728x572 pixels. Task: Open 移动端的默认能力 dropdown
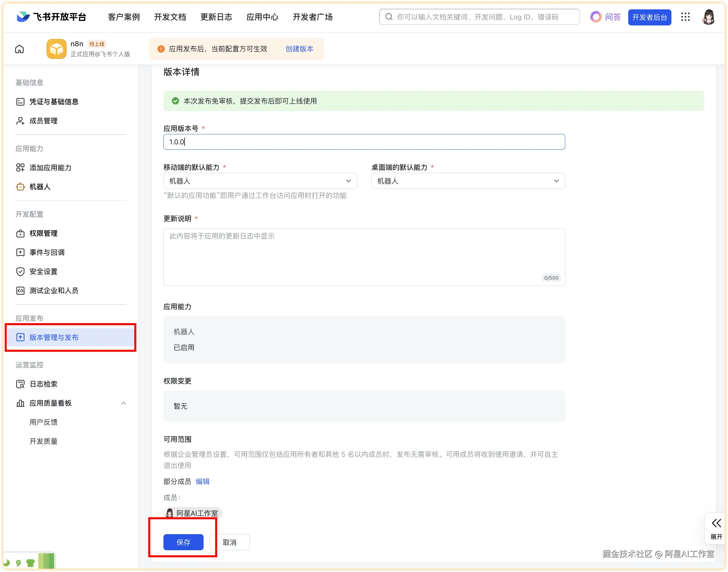point(260,181)
